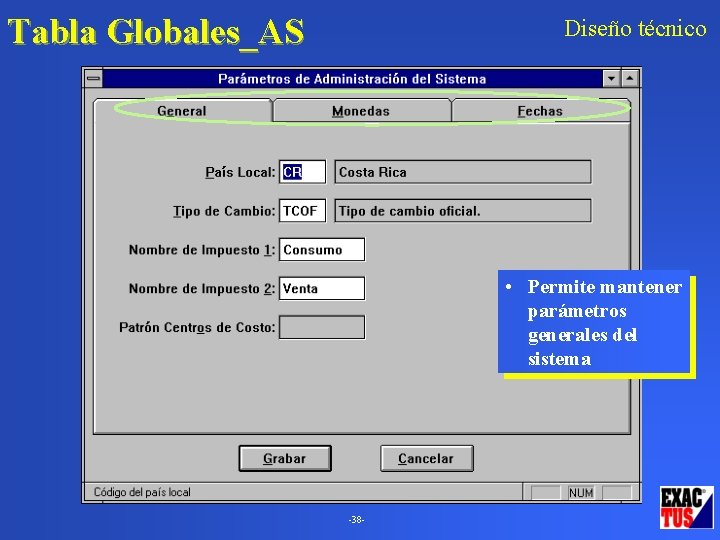This screenshot has height=540, width=720.
Task: Open the window system menu box
Action: 93,79
